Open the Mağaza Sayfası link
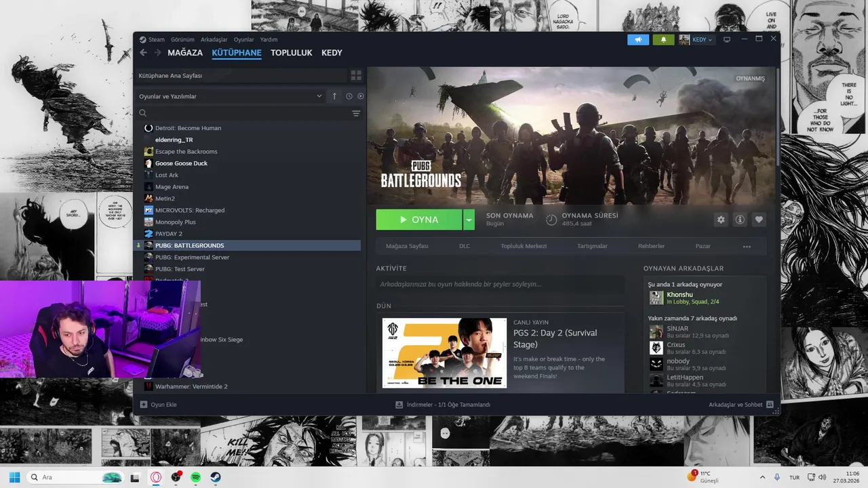 pos(407,246)
